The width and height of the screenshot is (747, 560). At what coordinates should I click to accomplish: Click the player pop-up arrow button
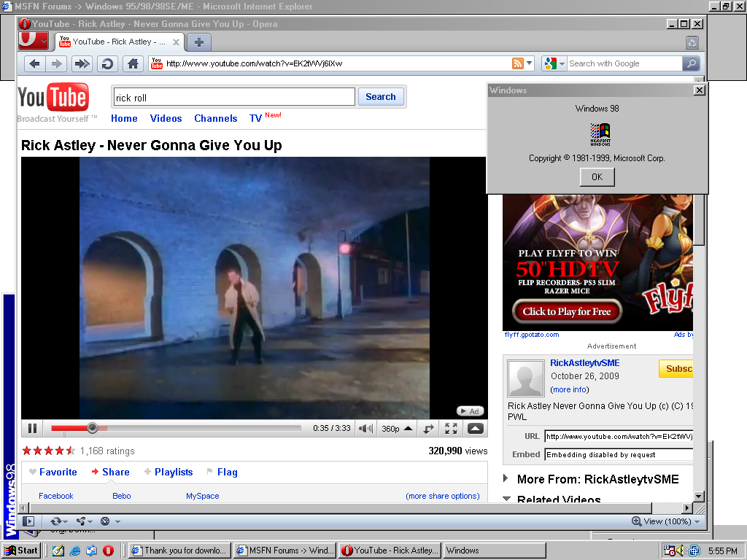[x=476, y=429]
